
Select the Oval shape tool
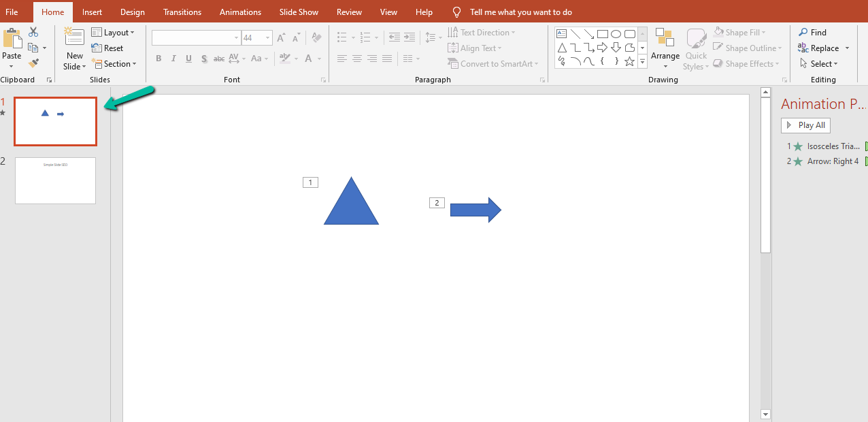click(616, 33)
